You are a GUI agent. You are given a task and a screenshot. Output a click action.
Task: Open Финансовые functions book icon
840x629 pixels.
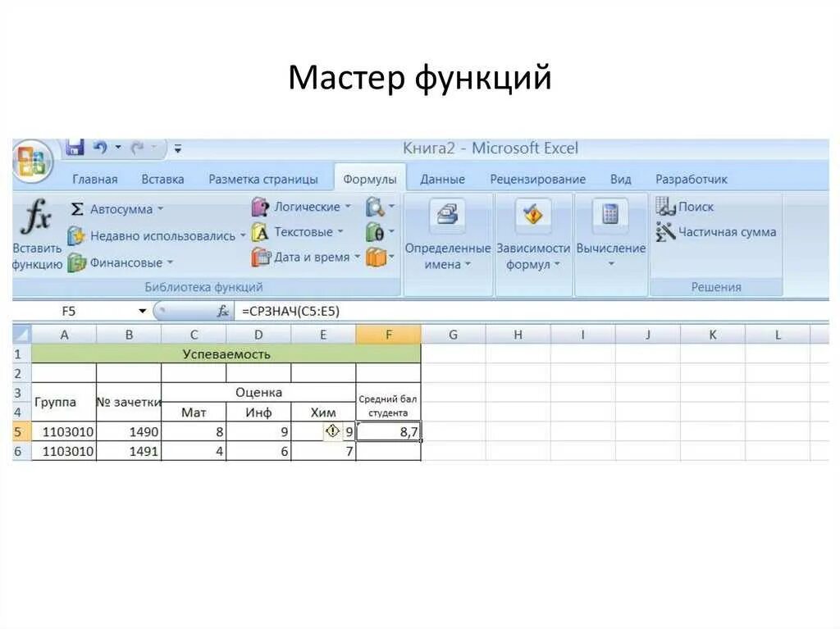pyautogui.click(x=76, y=263)
